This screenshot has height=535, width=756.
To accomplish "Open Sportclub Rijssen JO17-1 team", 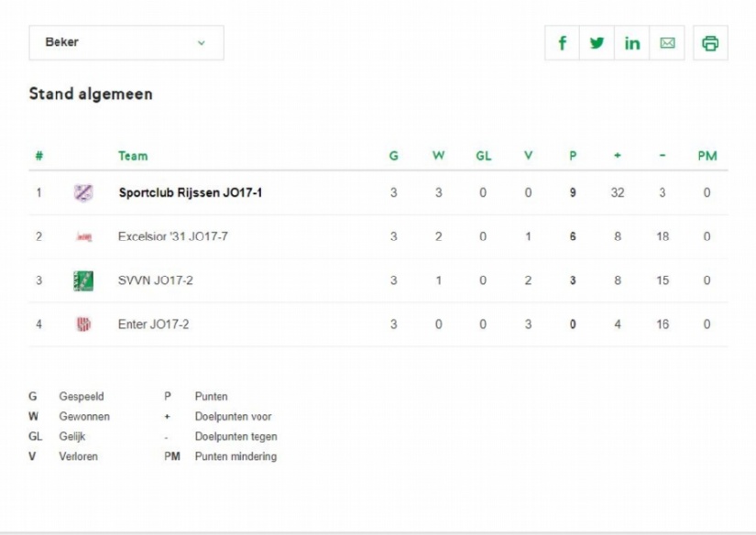I will pyautogui.click(x=191, y=192).
